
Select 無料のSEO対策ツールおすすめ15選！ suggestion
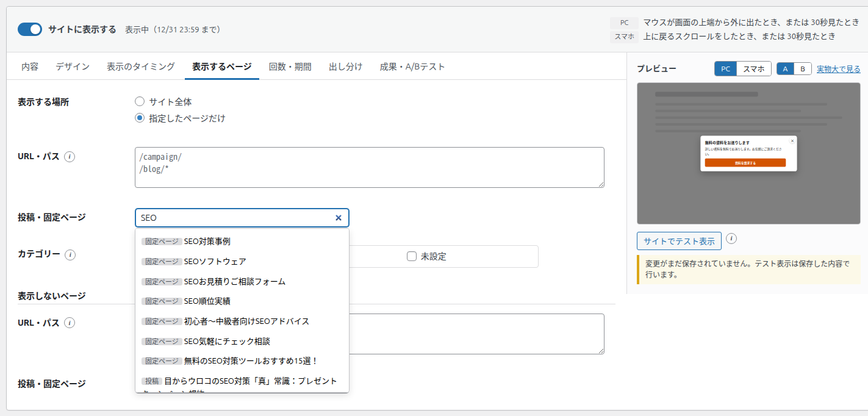(x=242, y=360)
